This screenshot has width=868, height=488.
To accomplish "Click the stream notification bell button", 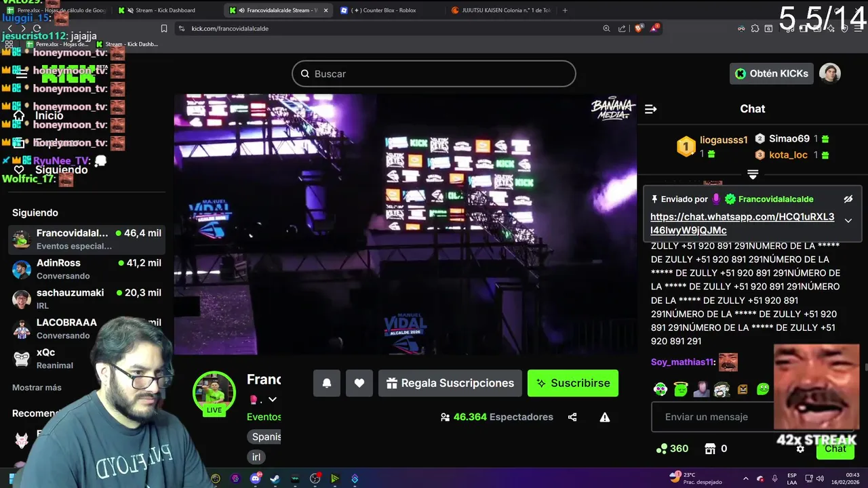I will [326, 383].
